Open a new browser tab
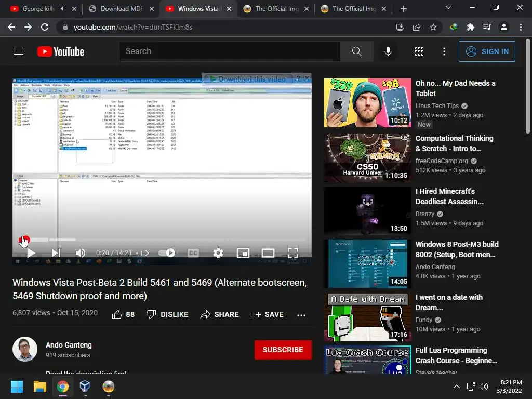The height and width of the screenshot is (399, 532). pyautogui.click(x=403, y=9)
